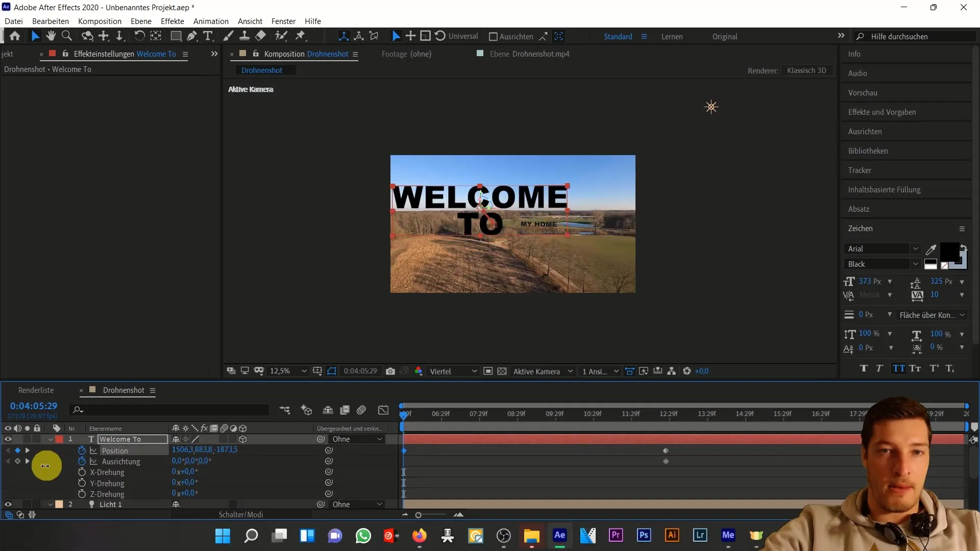Image resolution: width=980 pixels, height=551 pixels.
Task: Toggle Y-Drehung stopwatch
Action: pyautogui.click(x=82, y=483)
